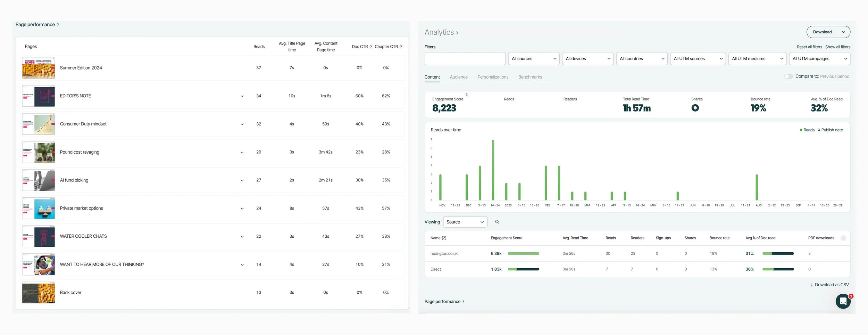Open Back cover page thumbnail
868x335 pixels.
39,293
